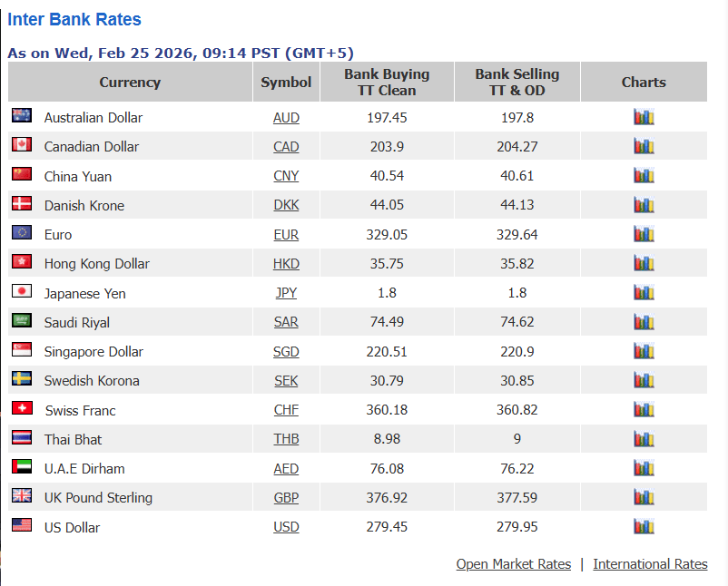
Task: Click the Charts column header
Action: click(644, 83)
